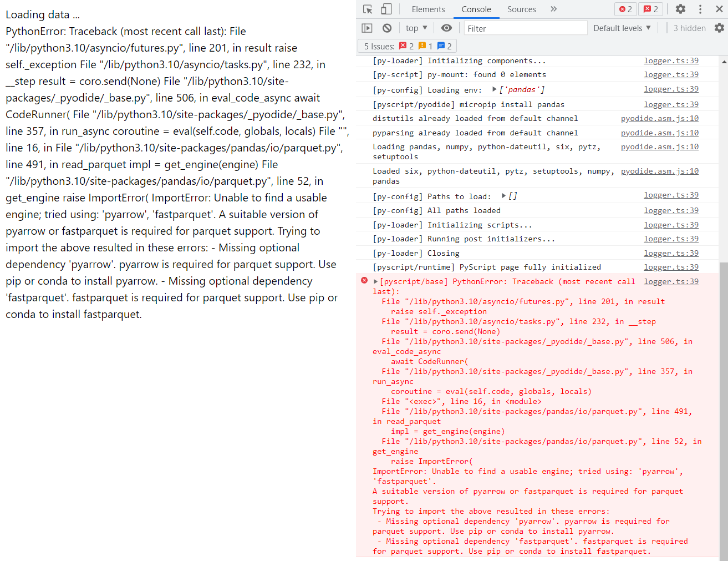Open the top context dropdown
728x561 pixels.
click(416, 28)
